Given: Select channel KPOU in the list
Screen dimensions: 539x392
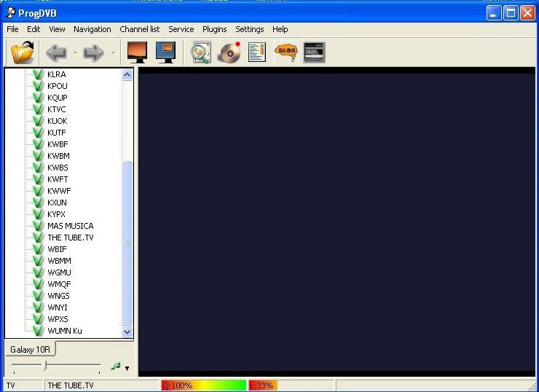Looking at the screenshot, I should pyautogui.click(x=58, y=86).
